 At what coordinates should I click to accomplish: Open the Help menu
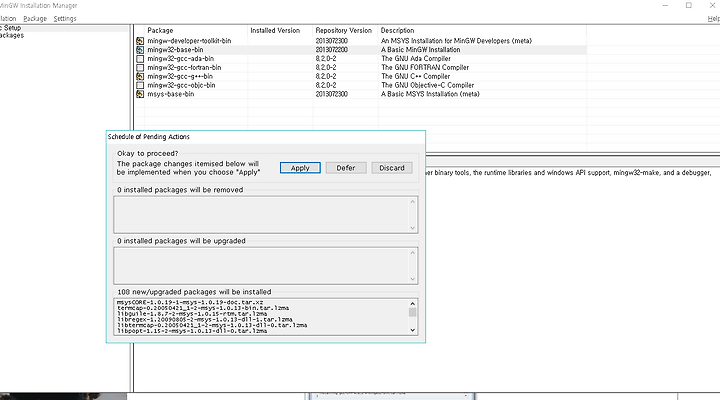pyautogui.click(x=714, y=19)
